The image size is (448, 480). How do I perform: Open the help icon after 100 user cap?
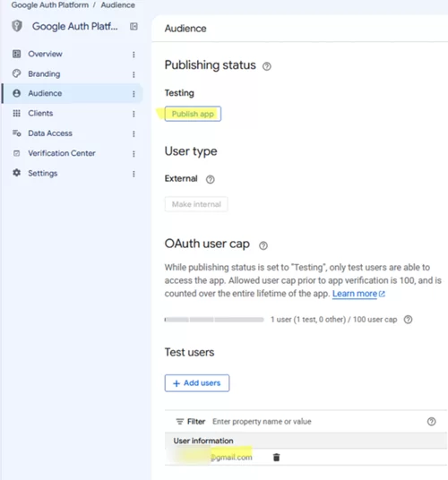click(x=408, y=320)
